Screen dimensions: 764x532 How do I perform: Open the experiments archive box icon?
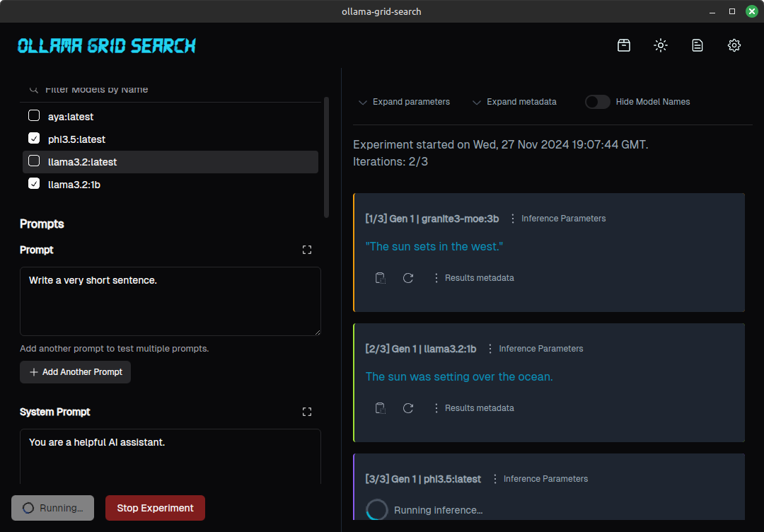624,45
